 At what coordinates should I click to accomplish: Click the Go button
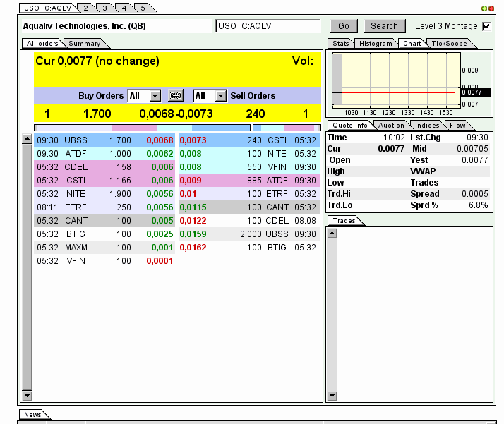344,26
